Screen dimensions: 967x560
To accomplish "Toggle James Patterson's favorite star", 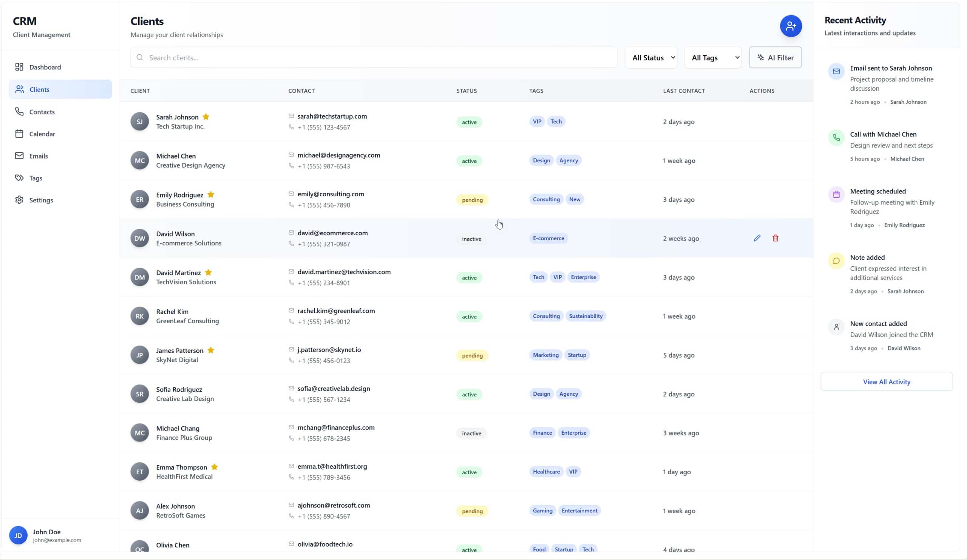I will pos(211,350).
